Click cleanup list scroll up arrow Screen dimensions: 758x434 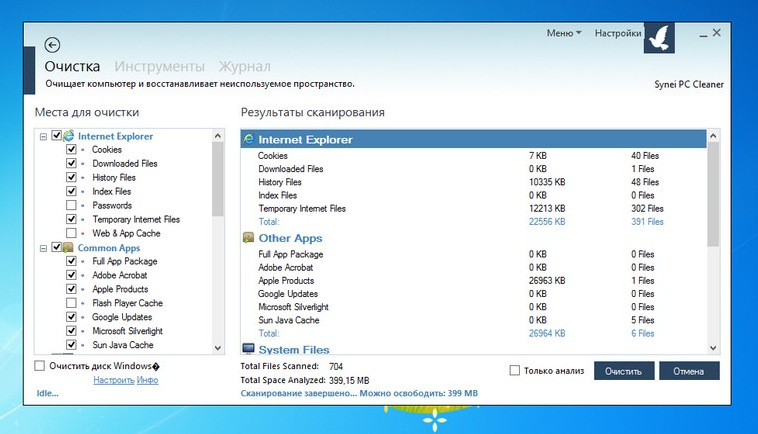click(x=218, y=136)
